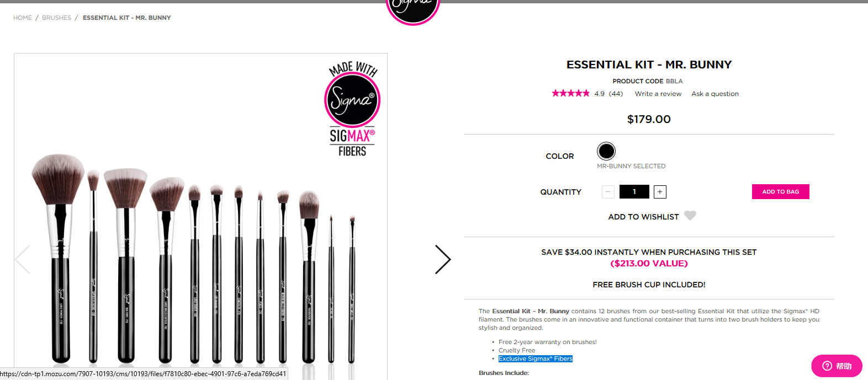Click the wishlist heart icon
The width and height of the screenshot is (868, 380).
690,216
